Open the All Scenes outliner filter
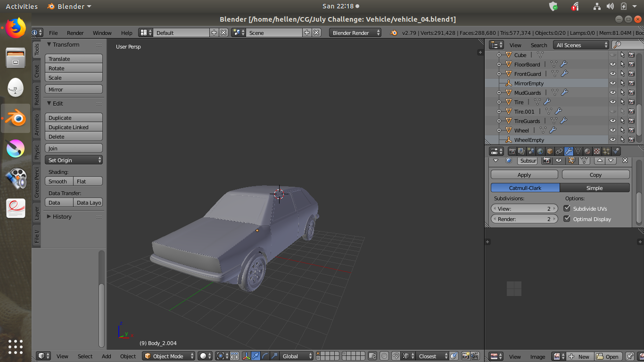The height and width of the screenshot is (362, 644). [581, 45]
